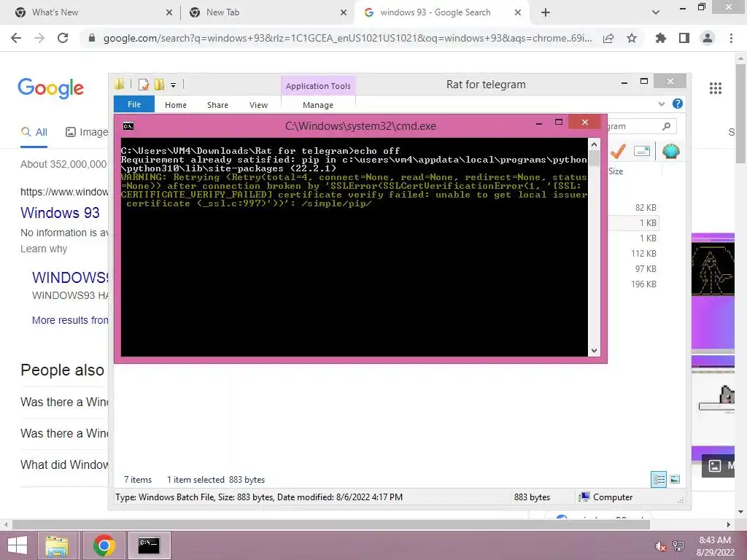Image resolution: width=747 pixels, height=560 pixels.
Task: Click the Explorer new folder quick access icon
Action: [x=159, y=85]
